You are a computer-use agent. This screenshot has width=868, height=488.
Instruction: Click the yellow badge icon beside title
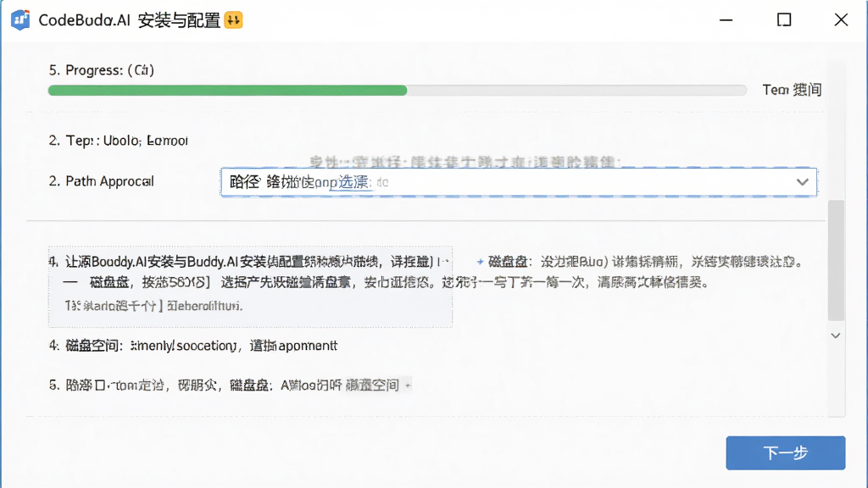(x=234, y=20)
